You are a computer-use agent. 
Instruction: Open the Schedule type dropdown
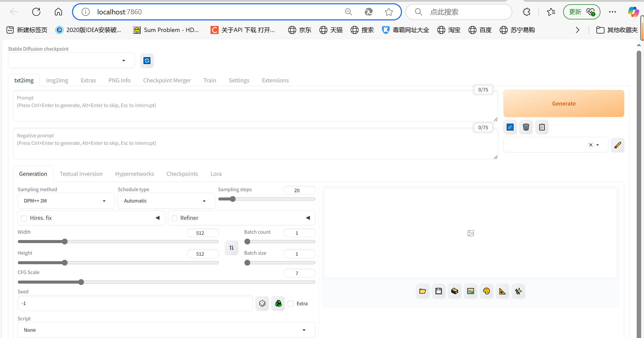coord(166,201)
